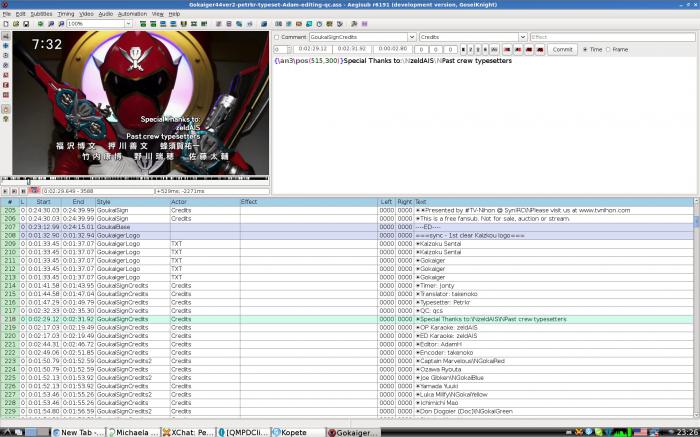Viewport: 700px width, 437px height.
Task: Open the Resample resolution icon
Action: [x=308, y=23]
